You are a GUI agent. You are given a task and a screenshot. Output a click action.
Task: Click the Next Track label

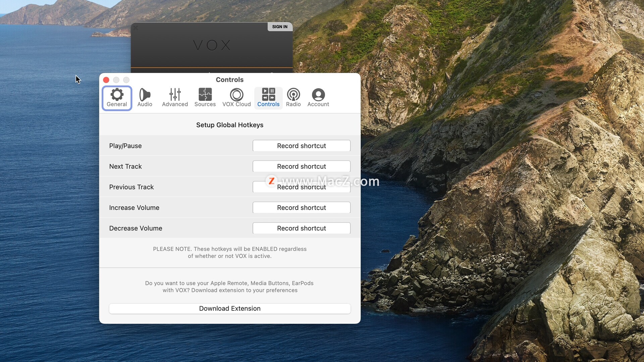[125, 166]
